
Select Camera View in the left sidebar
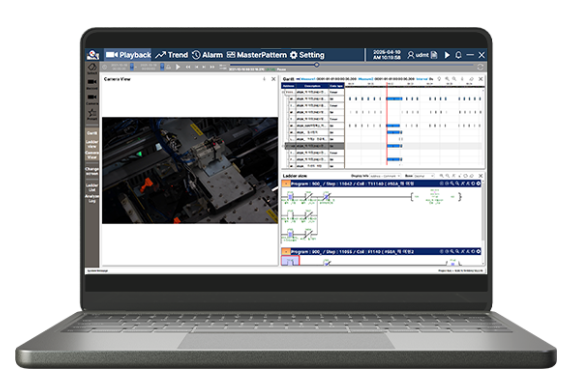(92, 155)
